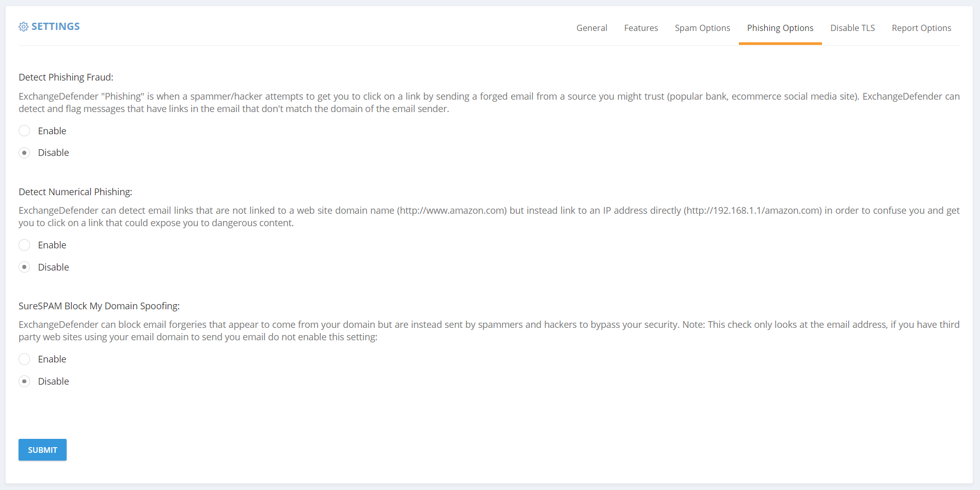The image size is (980, 490).
Task: Open the Spam Options tab
Action: click(x=702, y=28)
